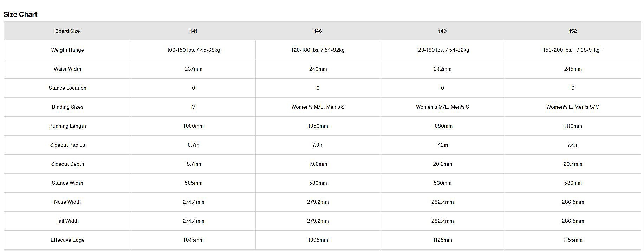Image resolution: width=644 pixels, height=251 pixels.
Task: Click the 1050mm running length value
Action: tap(318, 126)
